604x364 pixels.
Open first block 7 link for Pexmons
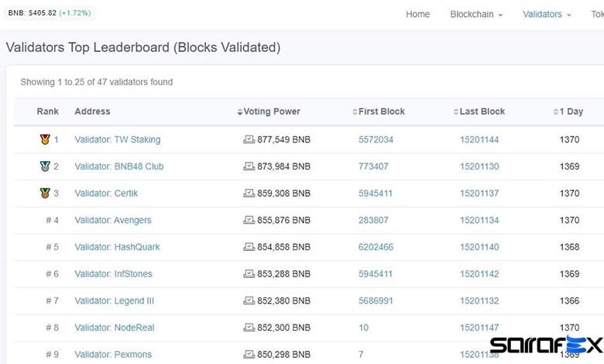coord(361,355)
